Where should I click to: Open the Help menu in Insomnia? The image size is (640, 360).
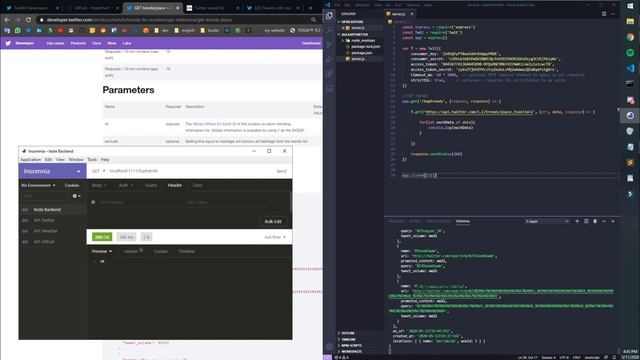105,160
